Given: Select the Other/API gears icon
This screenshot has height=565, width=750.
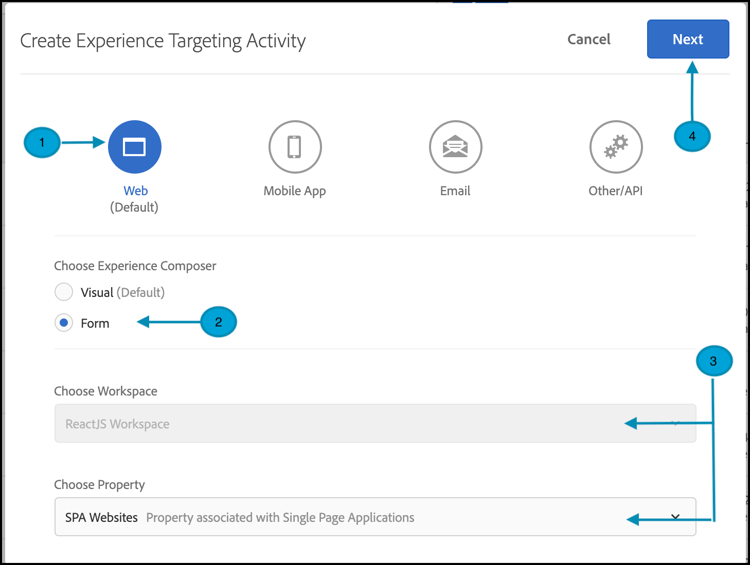Looking at the screenshot, I should pos(615,147).
